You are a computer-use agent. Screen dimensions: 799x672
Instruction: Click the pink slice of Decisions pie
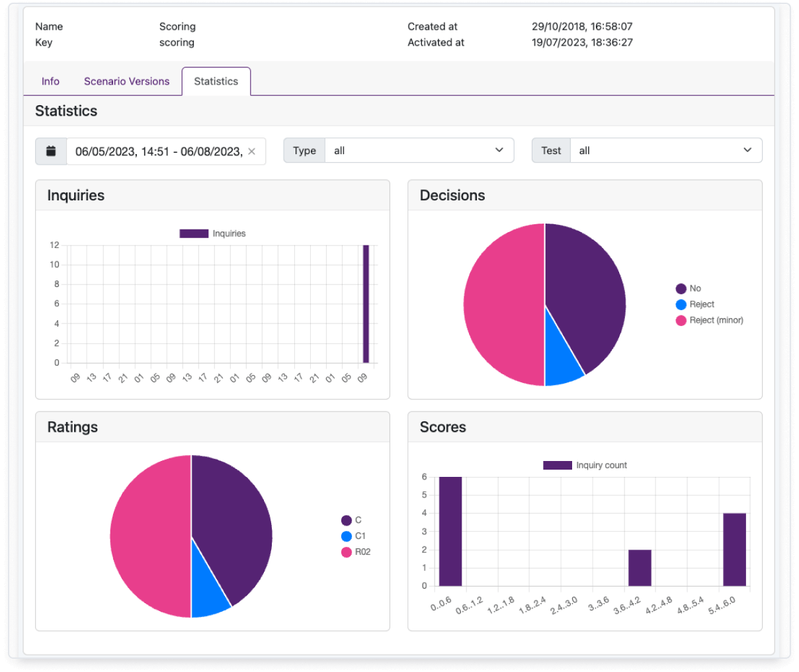[x=503, y=304]
